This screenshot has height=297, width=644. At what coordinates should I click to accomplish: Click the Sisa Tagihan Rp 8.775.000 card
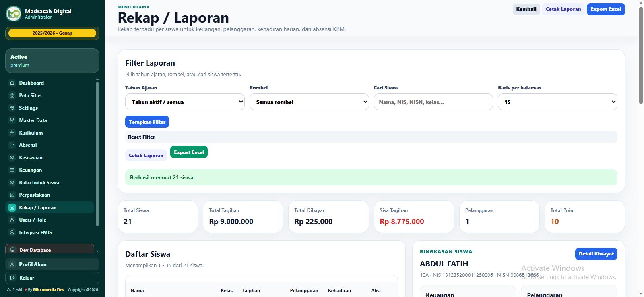click(414, 216)
